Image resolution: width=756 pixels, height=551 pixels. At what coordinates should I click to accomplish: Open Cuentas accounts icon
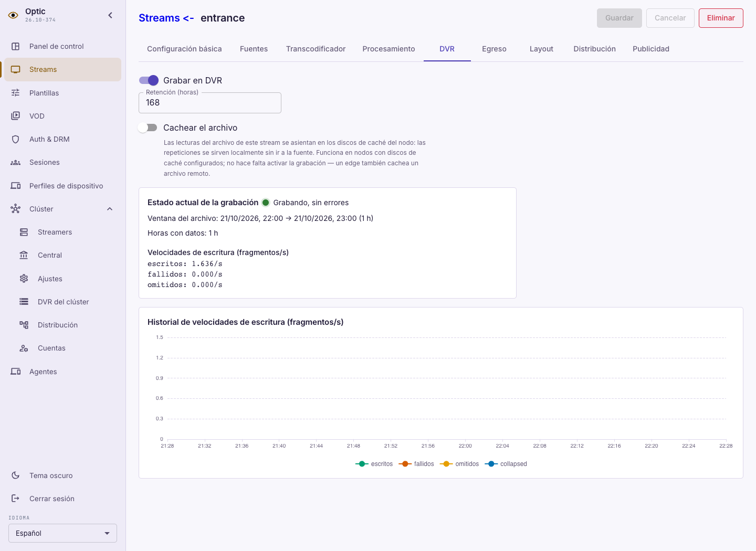click(24, 348)
